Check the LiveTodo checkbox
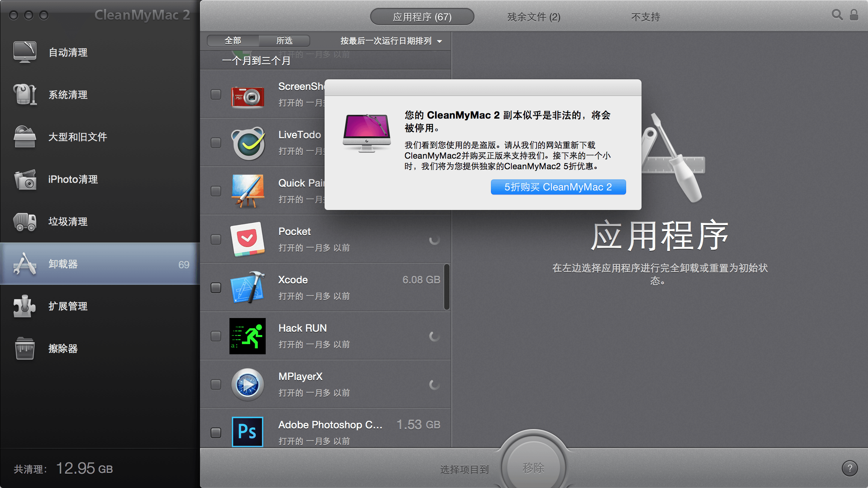The width and height of the screenshot is (868, 488). 216,143
